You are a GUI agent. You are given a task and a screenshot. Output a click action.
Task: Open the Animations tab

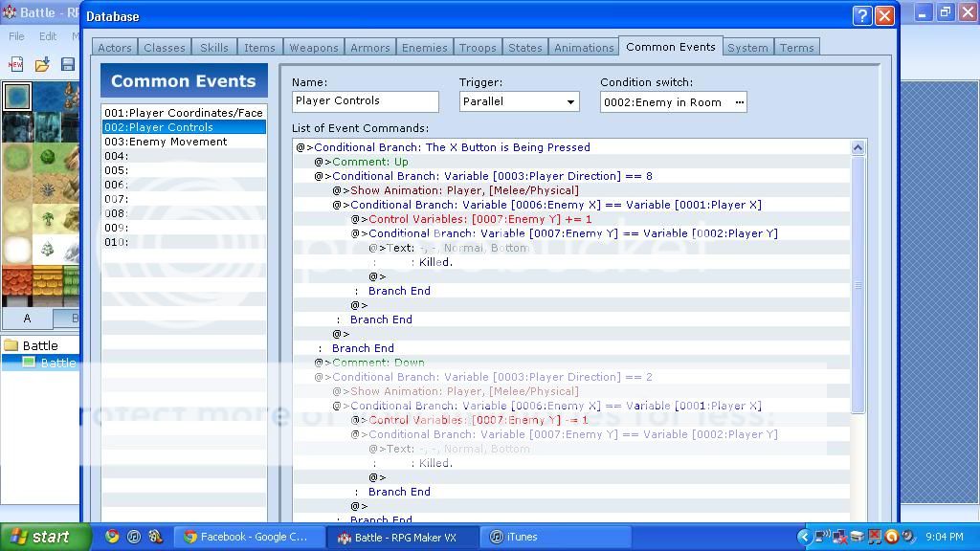pyautogui.click(x=584, y=48)
